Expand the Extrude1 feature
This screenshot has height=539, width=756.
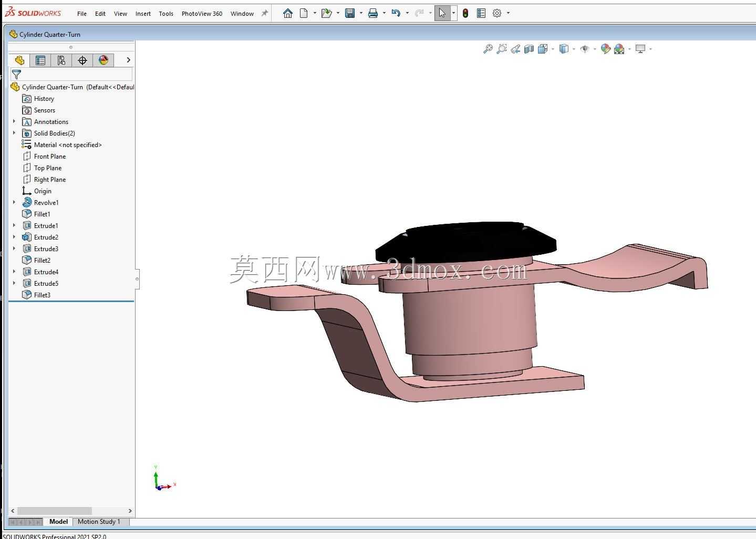[14, 226]
